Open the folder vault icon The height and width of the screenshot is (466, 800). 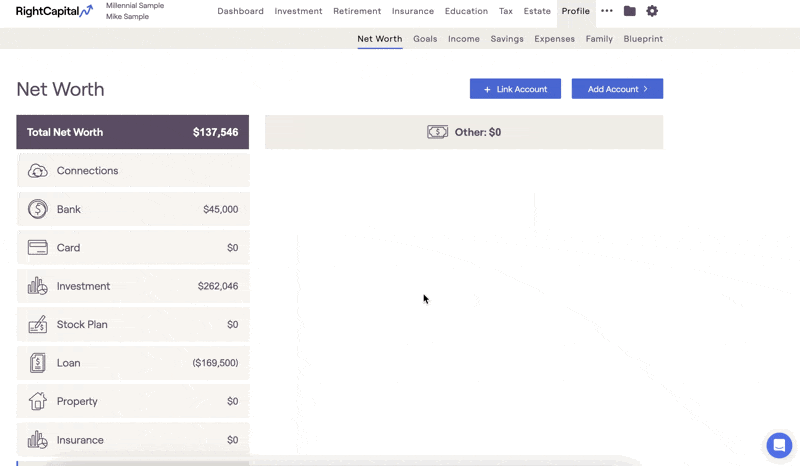pyautogui.click(x=629, y=11)
